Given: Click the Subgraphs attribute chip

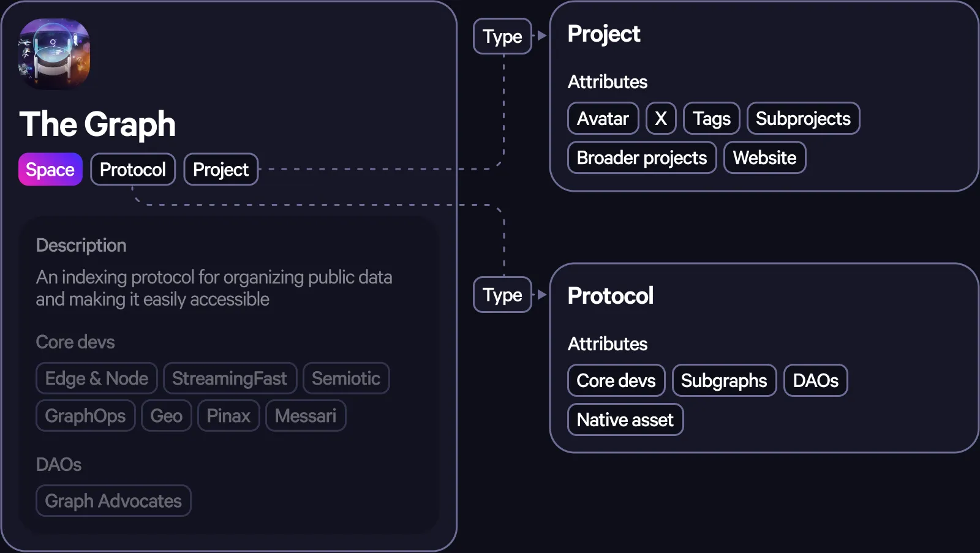Looking at the screenshot, I should click(x=725, y=380).
